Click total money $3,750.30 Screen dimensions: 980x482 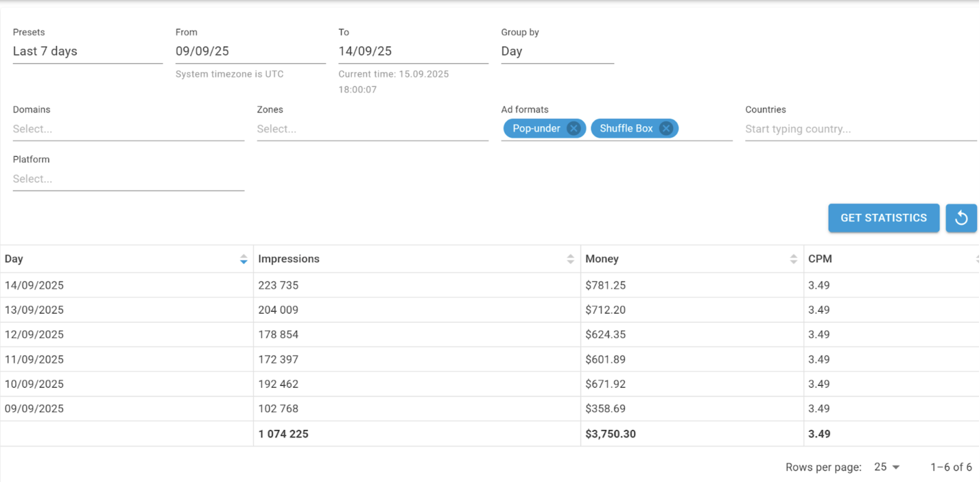coord(610,434)
